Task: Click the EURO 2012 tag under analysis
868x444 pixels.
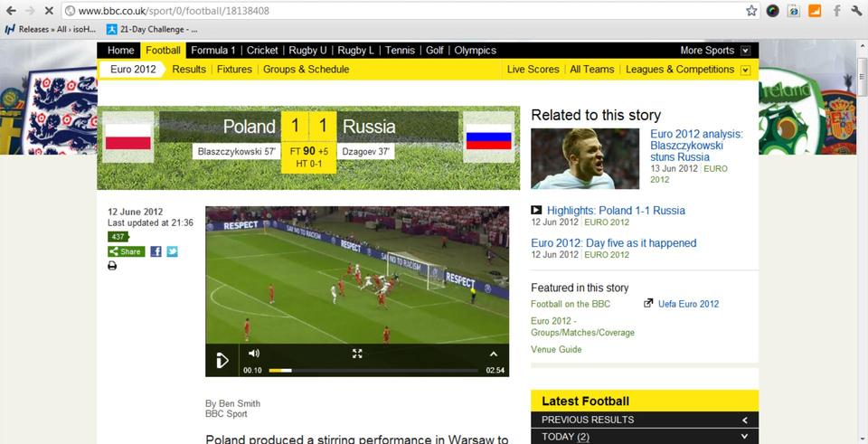Action: (x=689, y=174)
